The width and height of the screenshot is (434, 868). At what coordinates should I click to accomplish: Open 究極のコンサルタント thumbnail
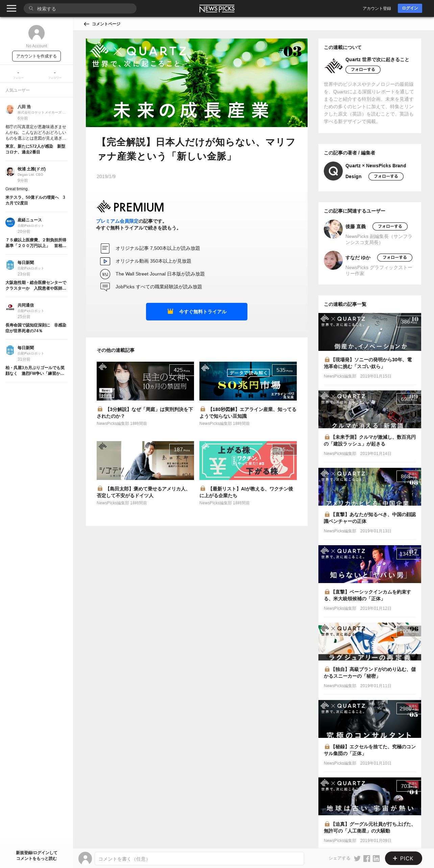coord(370,719)
